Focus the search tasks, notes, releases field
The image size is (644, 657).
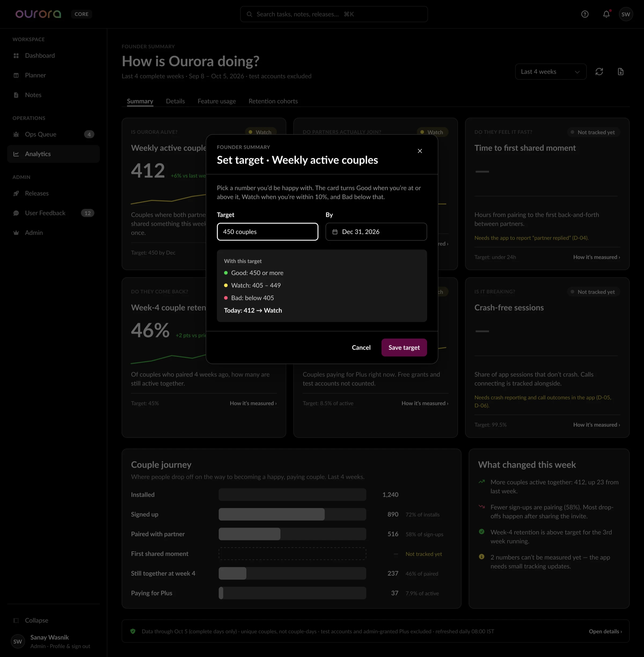point(334,14)
